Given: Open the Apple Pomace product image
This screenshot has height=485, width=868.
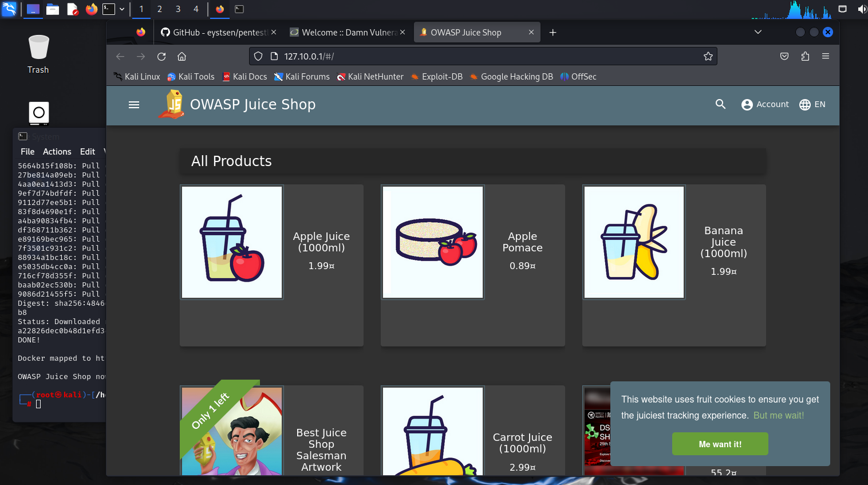Looking at the screenshot, I should click(x=433, y=242).
